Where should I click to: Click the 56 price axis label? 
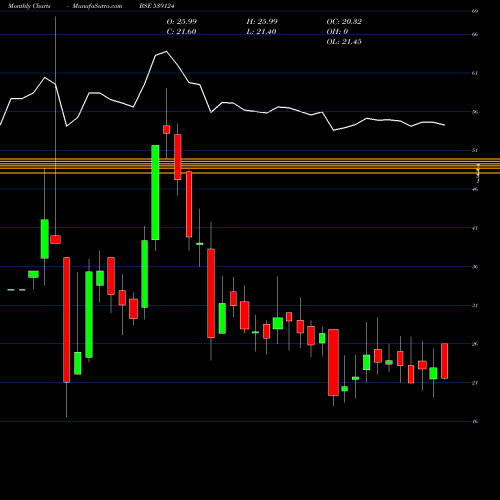475,112
